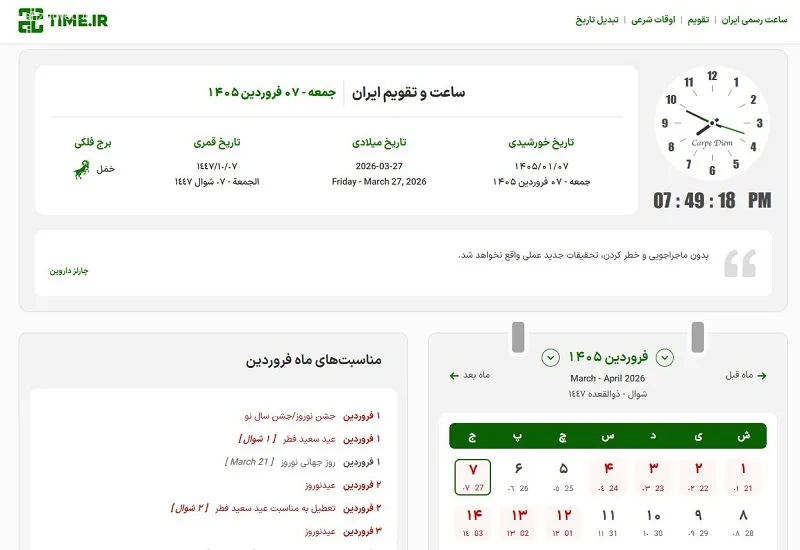Click event جشن نوروز/جشن سال نو
The height and width of the screenshot is (550, 800).
[x=289, y=416]
